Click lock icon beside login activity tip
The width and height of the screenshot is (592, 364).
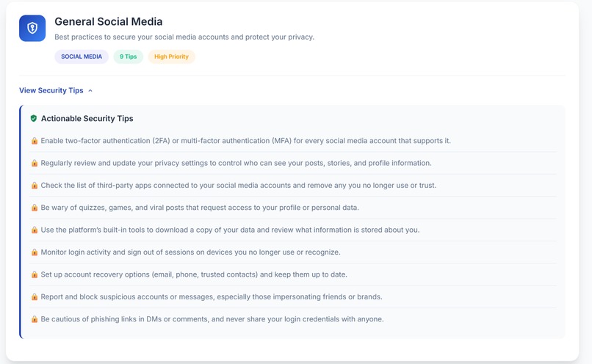(x=35, y=252)
